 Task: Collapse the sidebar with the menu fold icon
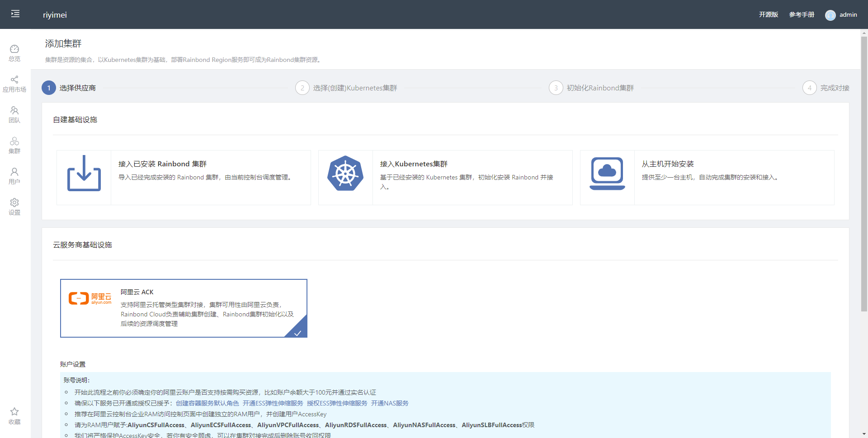(x=15, y=14)
